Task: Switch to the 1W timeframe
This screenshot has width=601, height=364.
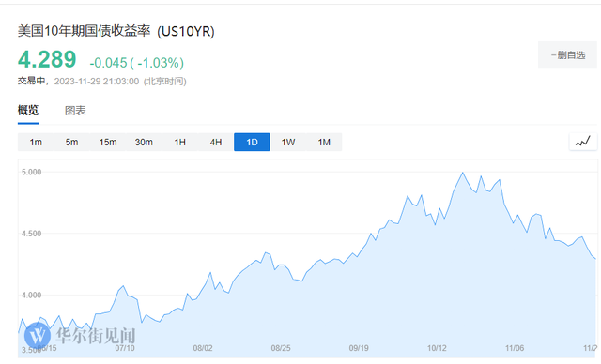Action: point(288,142)
